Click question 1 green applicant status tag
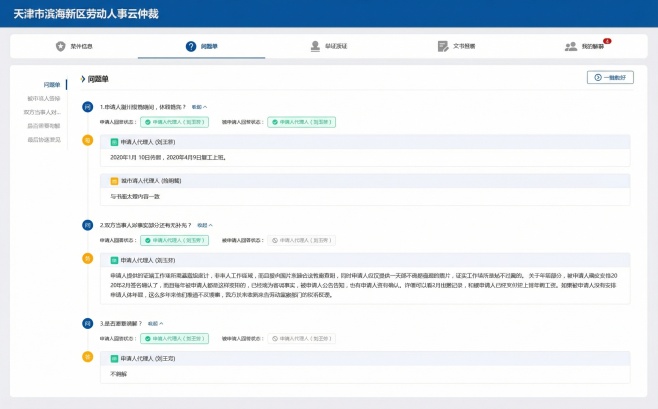This screenshot has width=658, height=409. click(x=175, y=122)
